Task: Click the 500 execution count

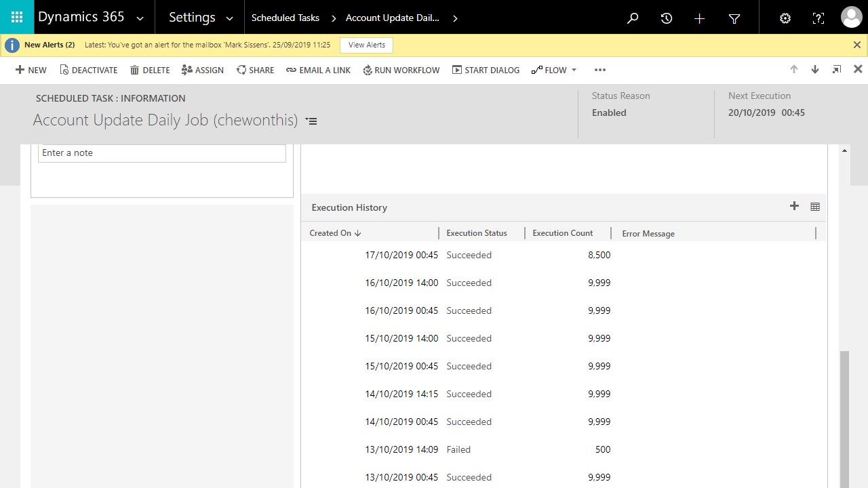Action: (603, 450)
